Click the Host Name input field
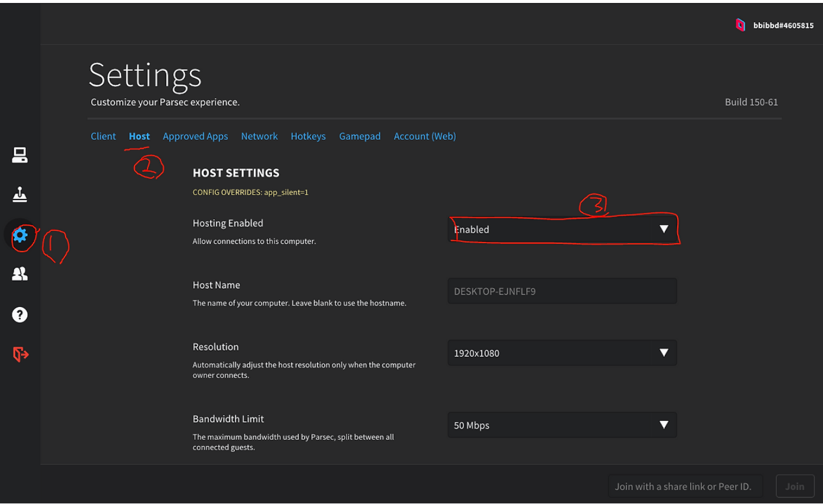 563,291
